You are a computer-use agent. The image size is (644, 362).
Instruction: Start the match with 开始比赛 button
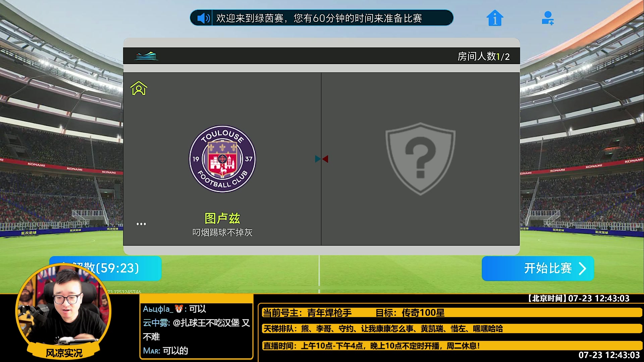538,268
